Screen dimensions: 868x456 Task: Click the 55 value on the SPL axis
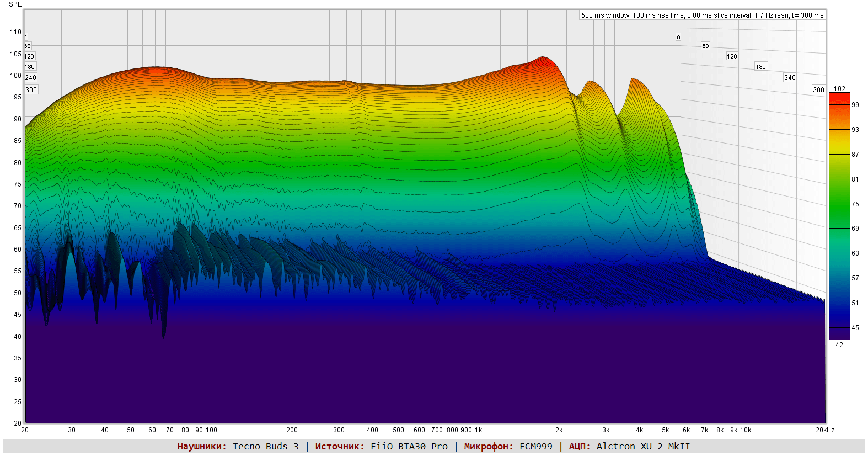click(x=18, y=271)
